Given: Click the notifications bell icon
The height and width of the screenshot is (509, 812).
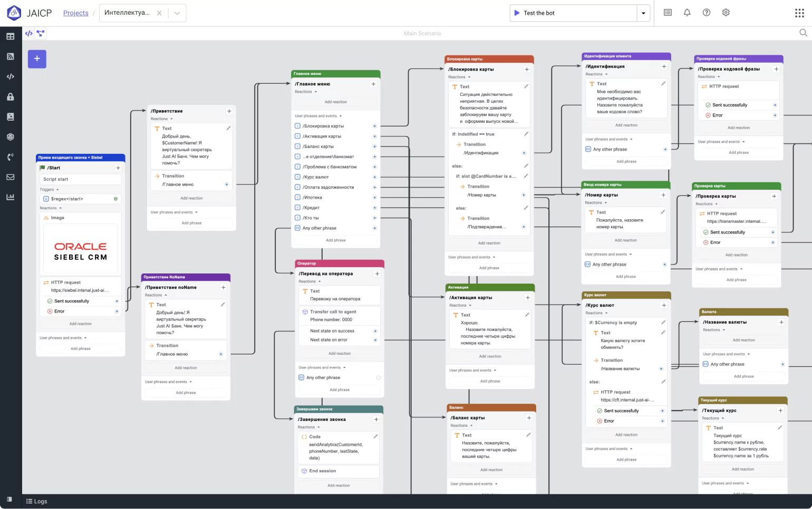Looking at the screenshot, I should (687, 13).
